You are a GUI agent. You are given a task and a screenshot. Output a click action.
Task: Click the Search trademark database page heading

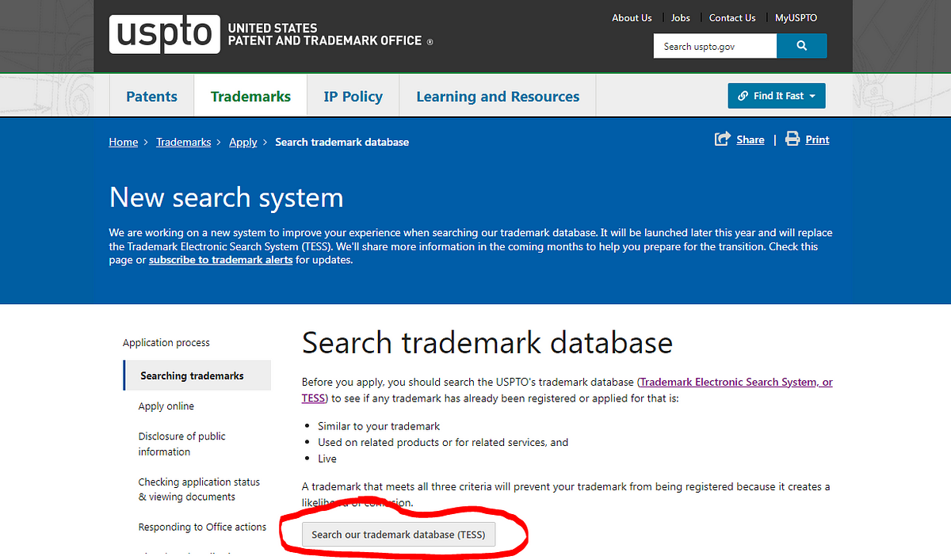click(x=487, y=343)
